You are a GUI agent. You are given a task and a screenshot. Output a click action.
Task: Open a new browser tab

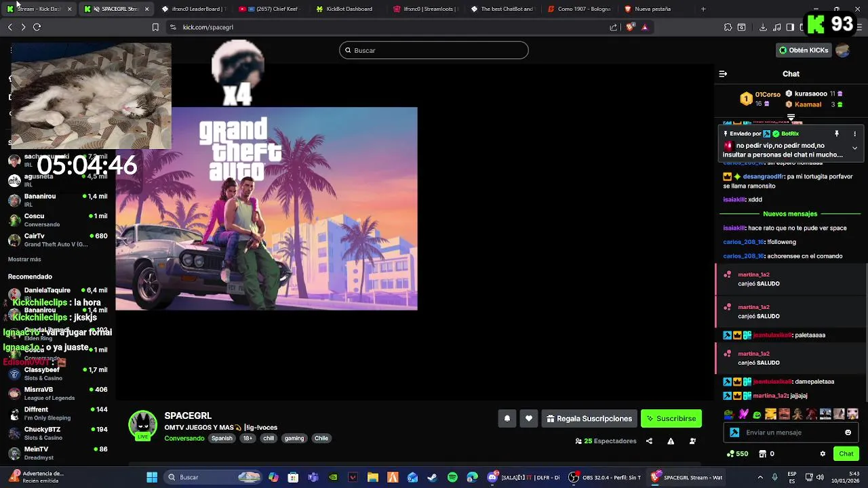pos(703,9)
